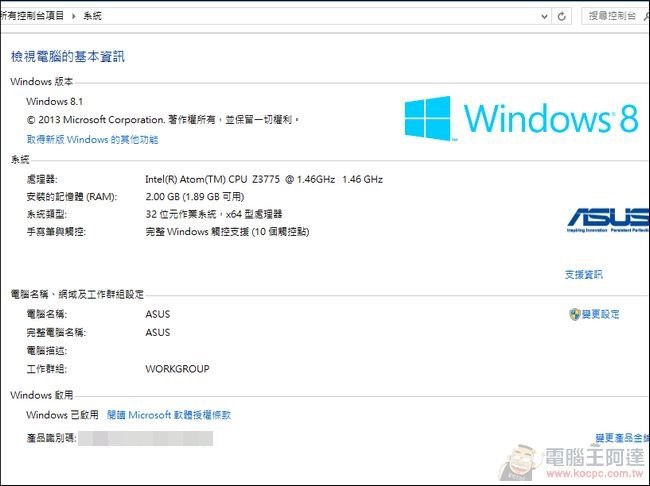Image resolution: width=650 pixels, height=486 pixels.
Task: Select the 32 位元作業系統 system type value
Action: click(x=214, y=214)
